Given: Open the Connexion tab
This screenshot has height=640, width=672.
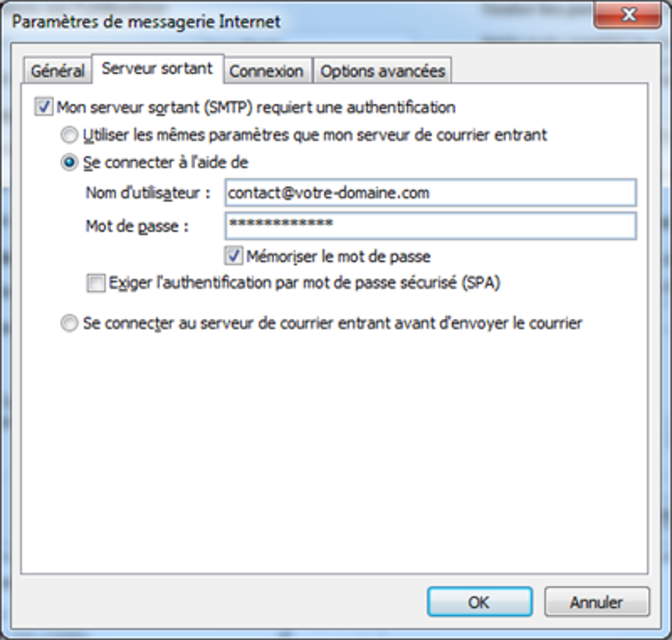Looking at the screenshot, I should point(266,72).
